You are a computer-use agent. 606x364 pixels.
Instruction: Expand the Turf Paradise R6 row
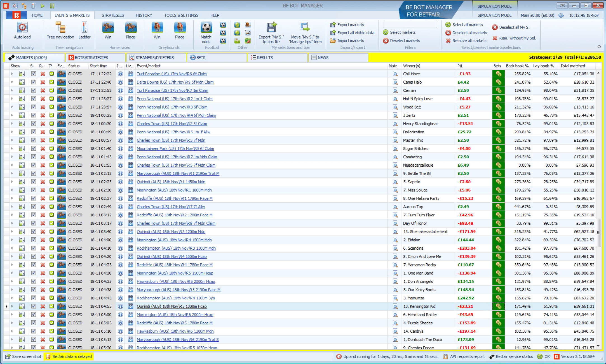(12, 74)
